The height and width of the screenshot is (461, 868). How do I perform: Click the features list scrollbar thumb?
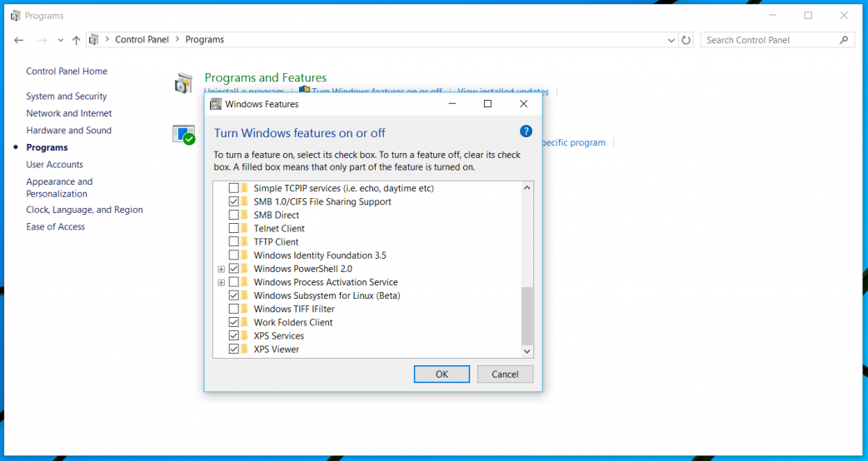tap(526, 316)
